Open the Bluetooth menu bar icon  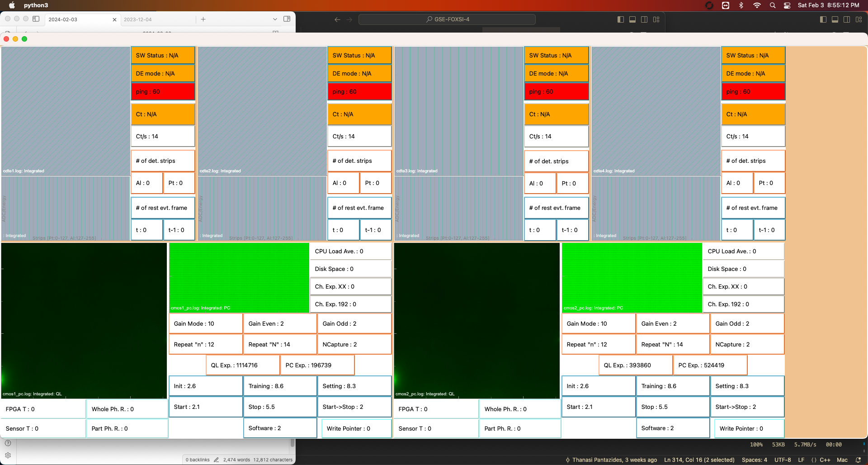click(741, 5)
